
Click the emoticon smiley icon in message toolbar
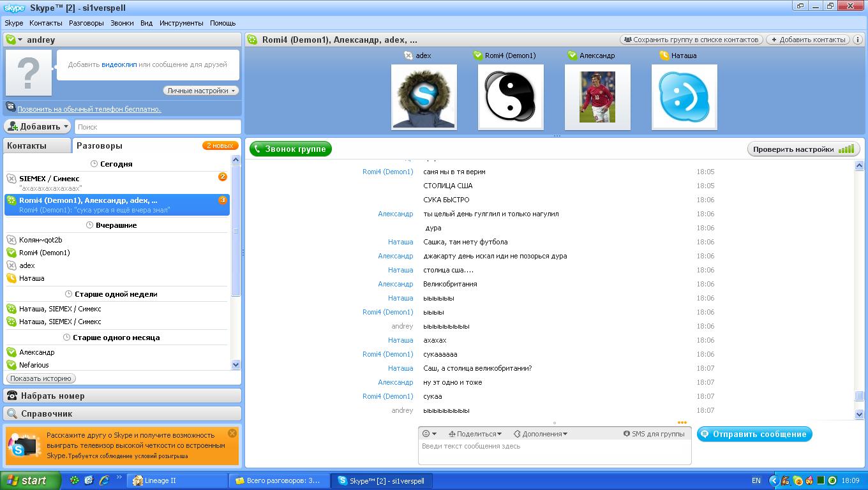point(427,434)
